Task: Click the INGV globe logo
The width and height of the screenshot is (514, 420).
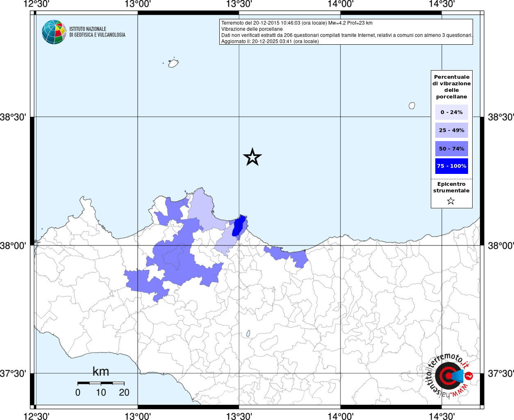Action: 54,32
